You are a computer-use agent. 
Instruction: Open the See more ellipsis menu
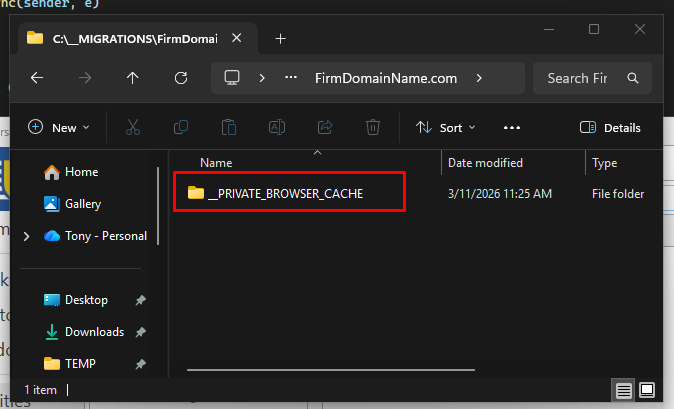pos(512,127)
